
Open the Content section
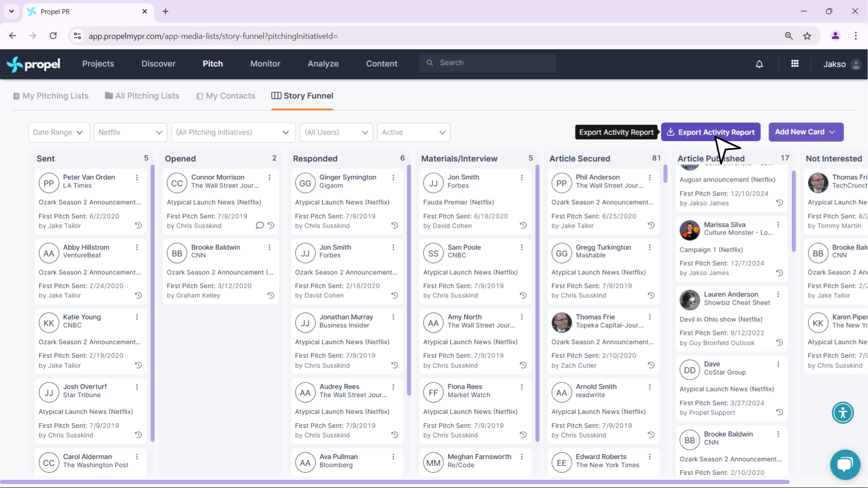(x=382, y=64)
